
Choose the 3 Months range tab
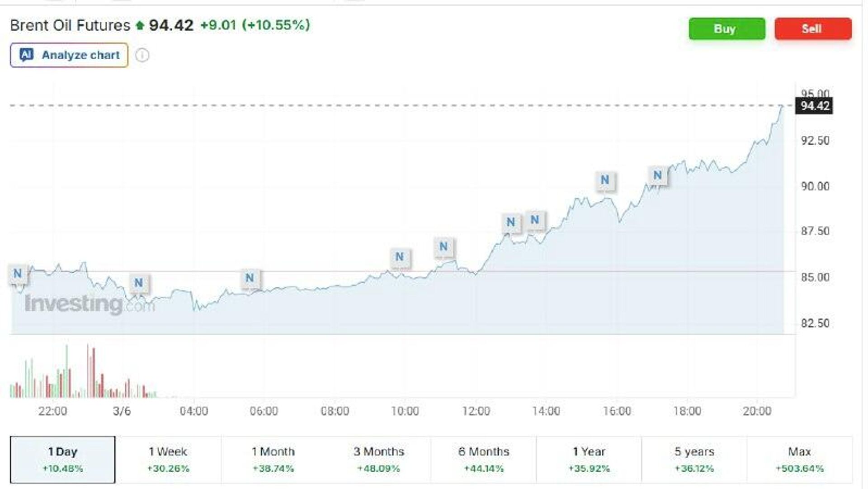(379, 459)
